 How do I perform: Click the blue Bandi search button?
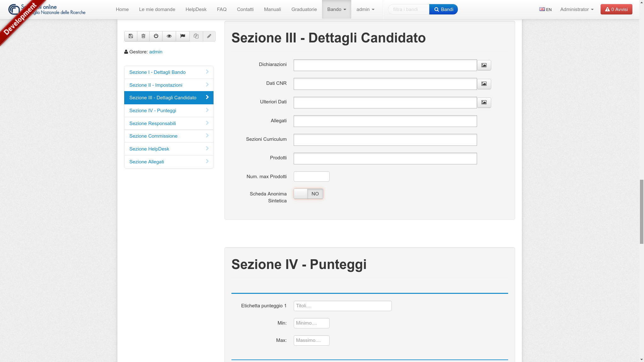tap(443, 9)
